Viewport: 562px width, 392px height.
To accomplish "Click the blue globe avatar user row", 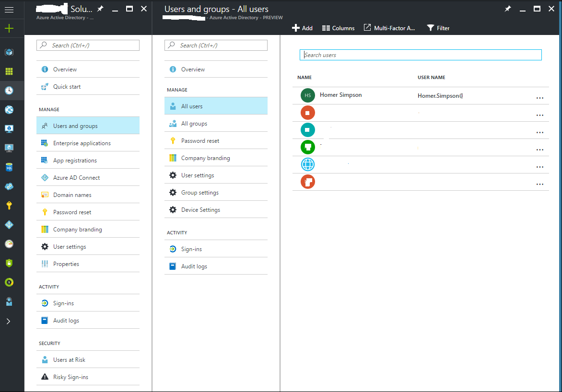I will (x=421, y=164).
